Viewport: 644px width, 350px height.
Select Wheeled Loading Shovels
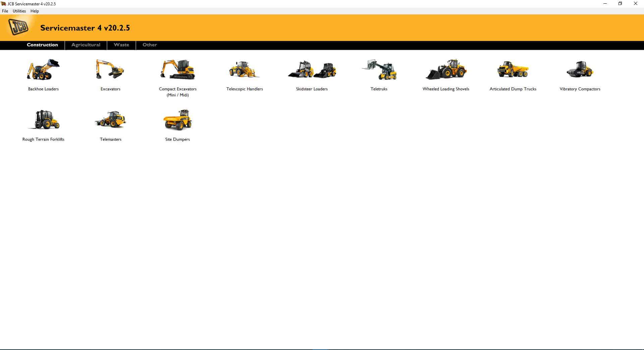pos(446,70)
